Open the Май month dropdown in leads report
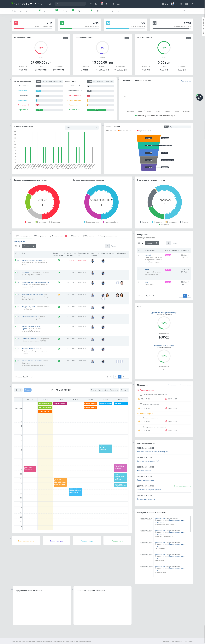Viewport: 205px width, 644px height. [x=82, y=127]
